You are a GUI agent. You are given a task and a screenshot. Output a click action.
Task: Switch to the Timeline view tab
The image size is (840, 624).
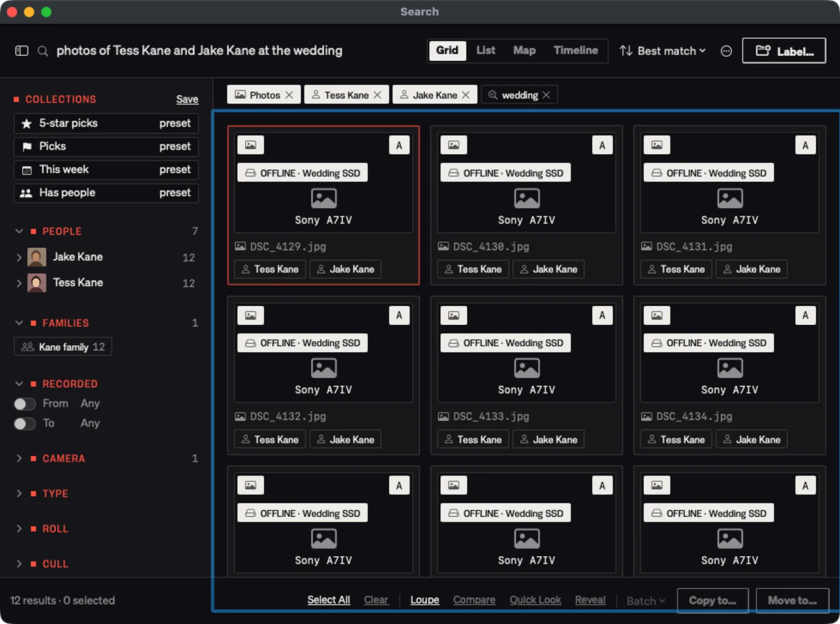[575, 50]
